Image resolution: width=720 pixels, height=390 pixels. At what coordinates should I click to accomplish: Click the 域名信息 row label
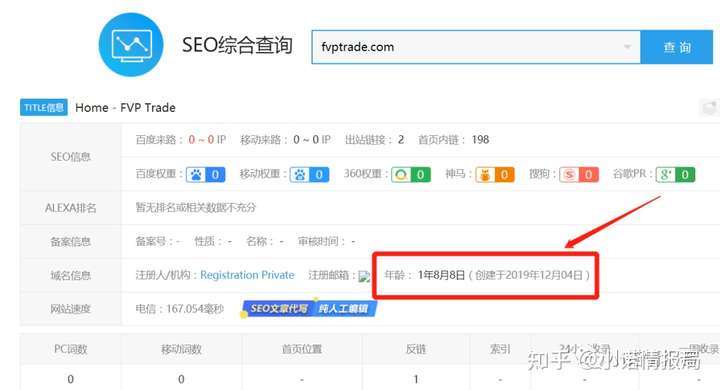[x=70, y=276]
